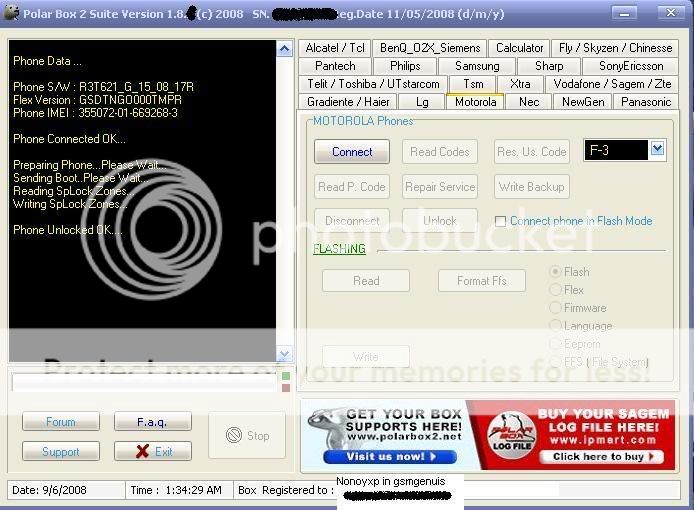Switch to the Pantech tab
The width and height of the screenshot is (694, 510).
coord(335,66)
